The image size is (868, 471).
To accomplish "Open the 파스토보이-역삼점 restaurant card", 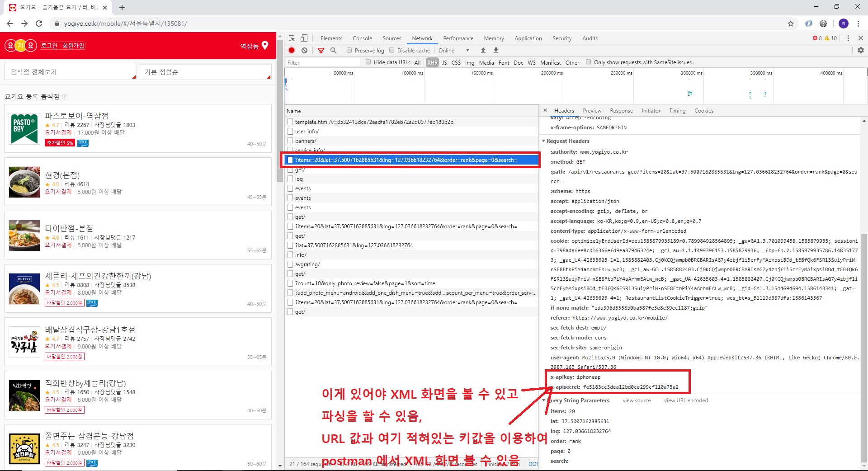I will click(138, 128).
